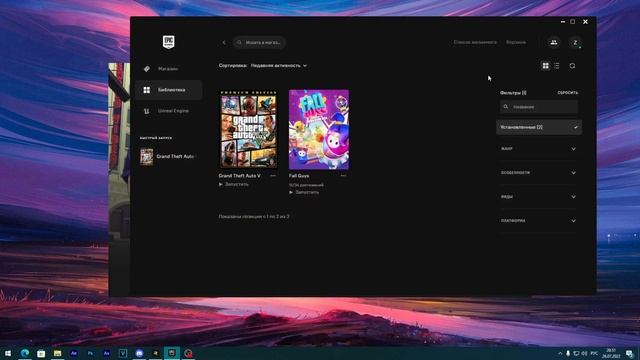This screenshot has height=360, width=640.
Task: Open Microsoft Edge from the taskbar
Action: [x=24, y=353]
